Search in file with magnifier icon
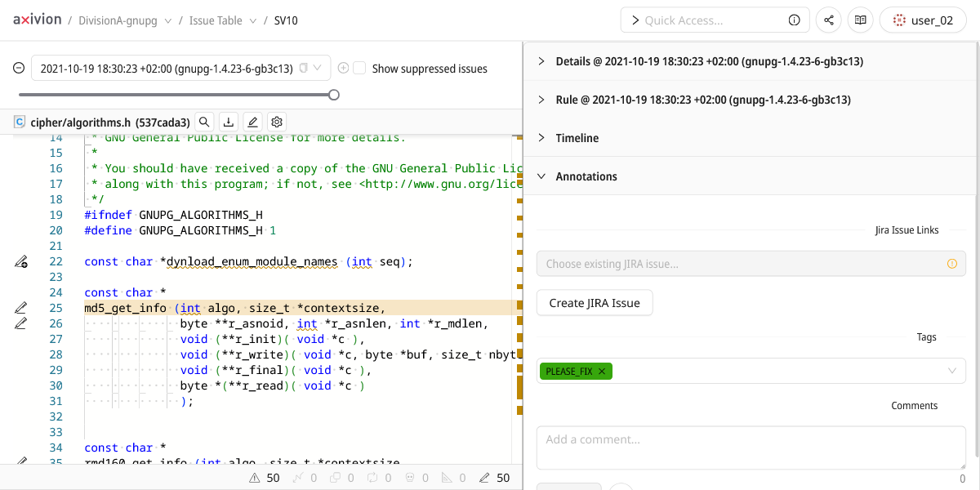 [205, 122]
